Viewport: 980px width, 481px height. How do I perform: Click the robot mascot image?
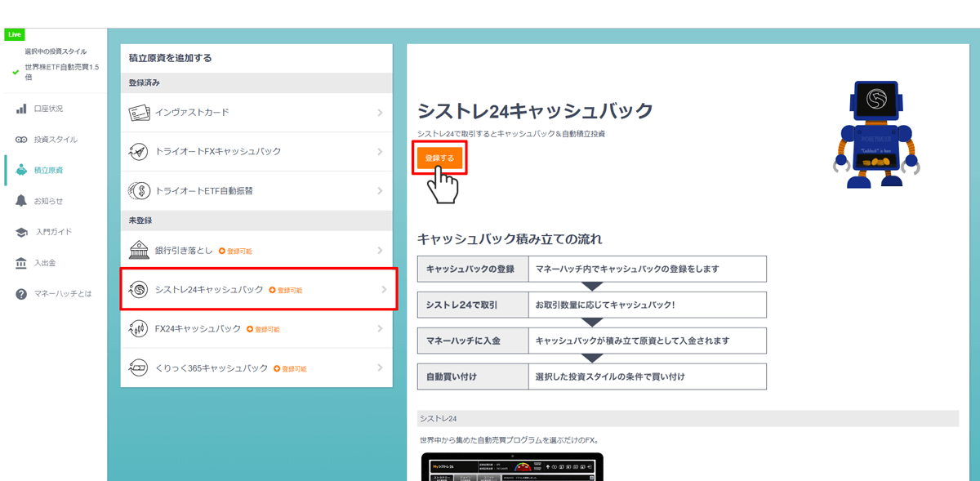pos(877,135)
